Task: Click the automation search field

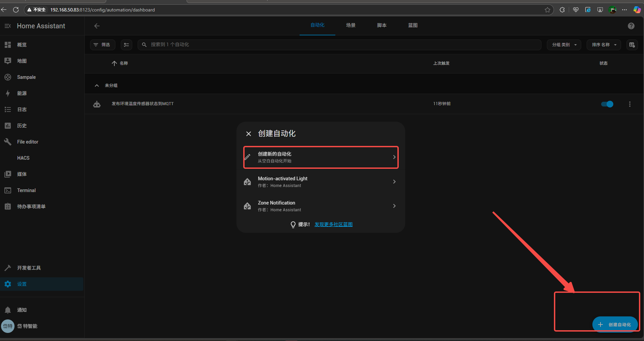Action: click(x=337, y=45)
